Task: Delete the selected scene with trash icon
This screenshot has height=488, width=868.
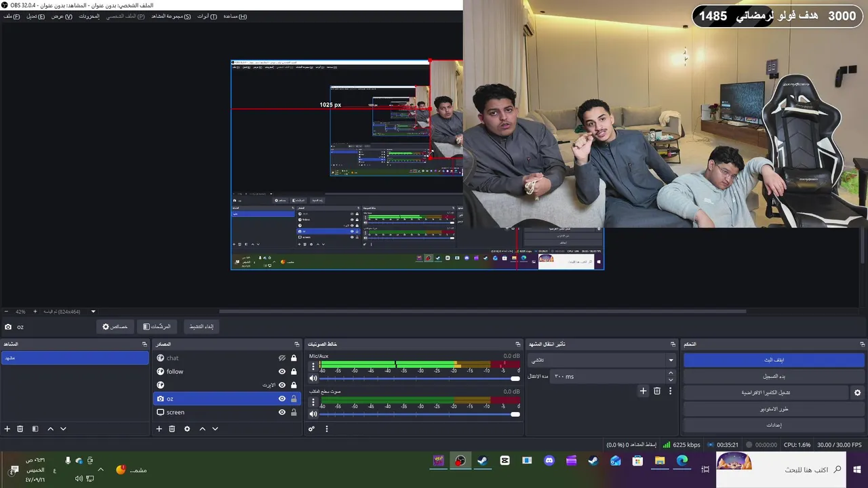Action: 20,429
